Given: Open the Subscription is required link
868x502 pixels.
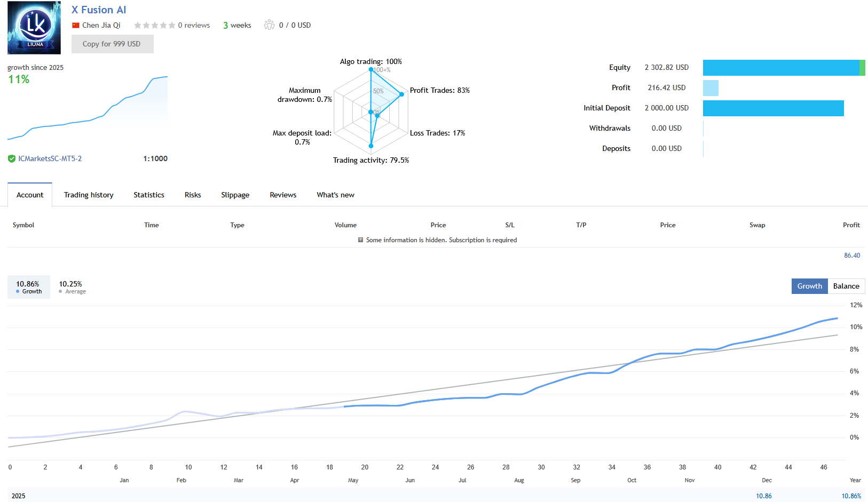Looking at the screenshot, I should coord(483,240).
